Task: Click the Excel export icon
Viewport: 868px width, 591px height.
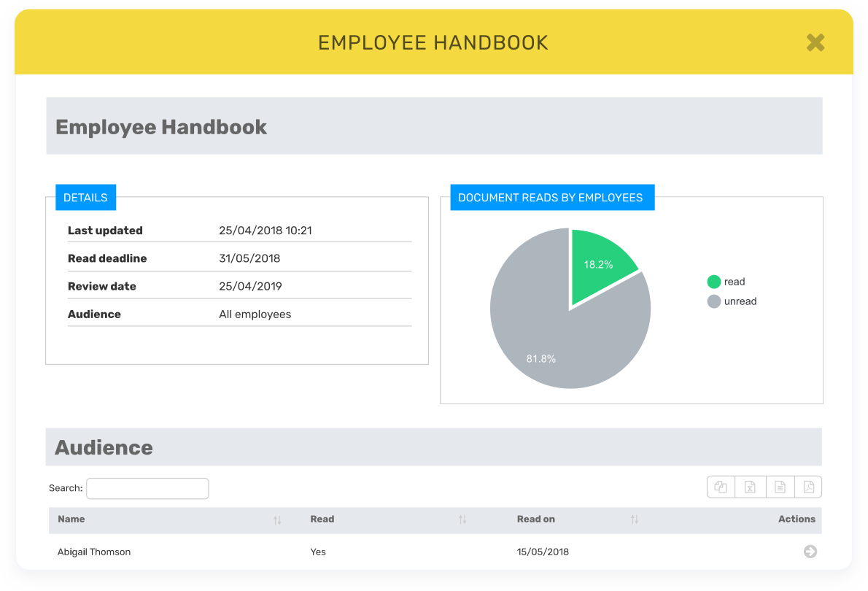Action: pos(750,487)
